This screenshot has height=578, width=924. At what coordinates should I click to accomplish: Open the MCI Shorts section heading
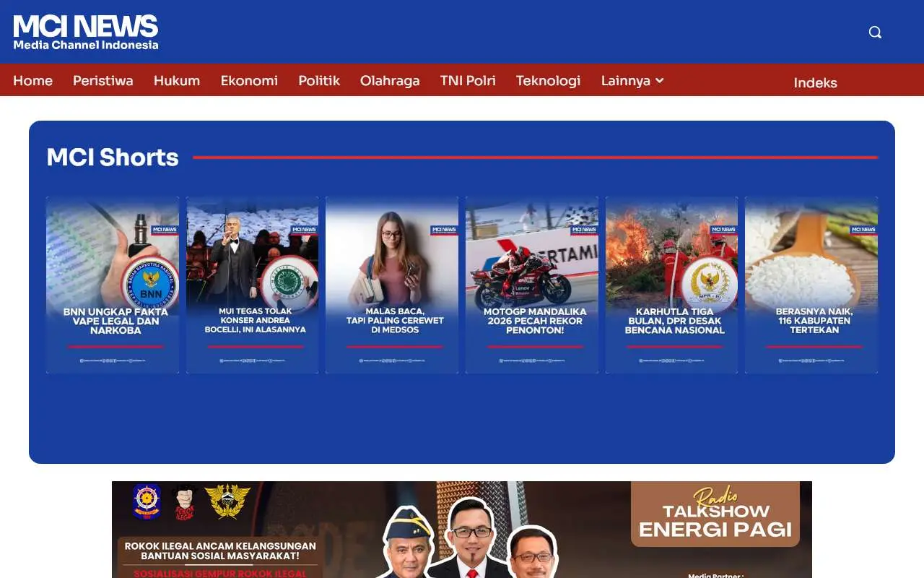[x=113, y=157]
